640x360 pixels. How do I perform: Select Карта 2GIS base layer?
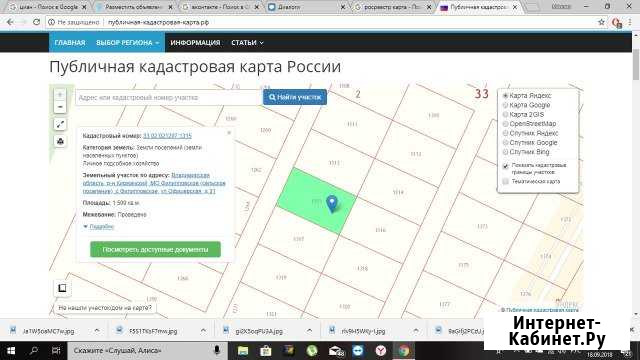[x=505, y=114]
